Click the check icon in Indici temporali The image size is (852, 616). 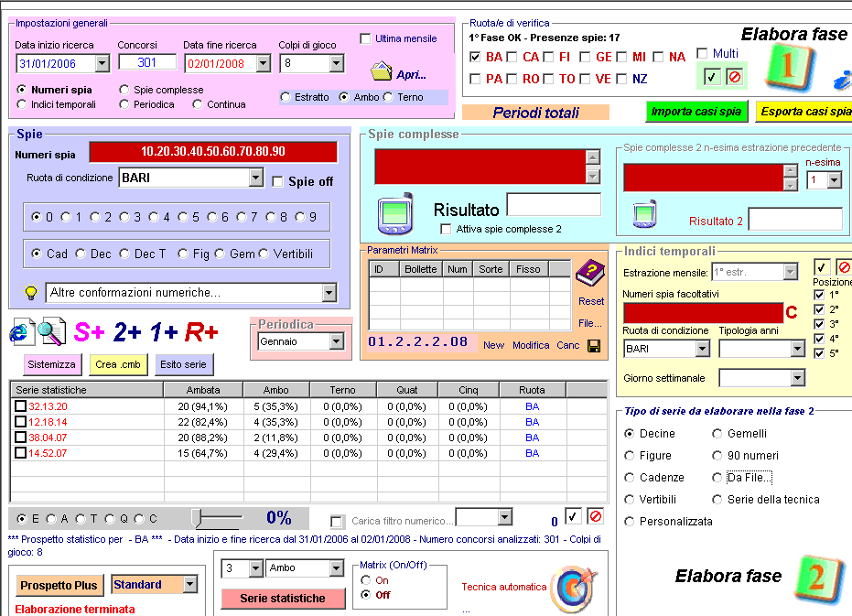(x=821, y=267)
